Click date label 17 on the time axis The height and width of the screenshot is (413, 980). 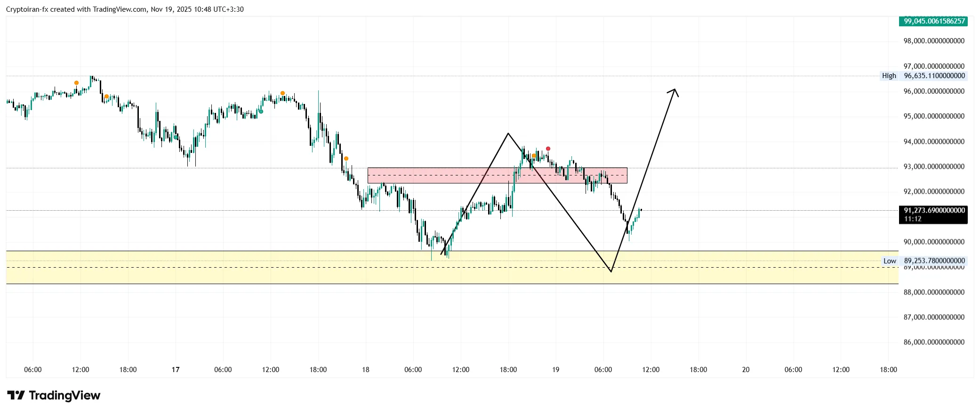pyautogui.click(x=176, y=370)
